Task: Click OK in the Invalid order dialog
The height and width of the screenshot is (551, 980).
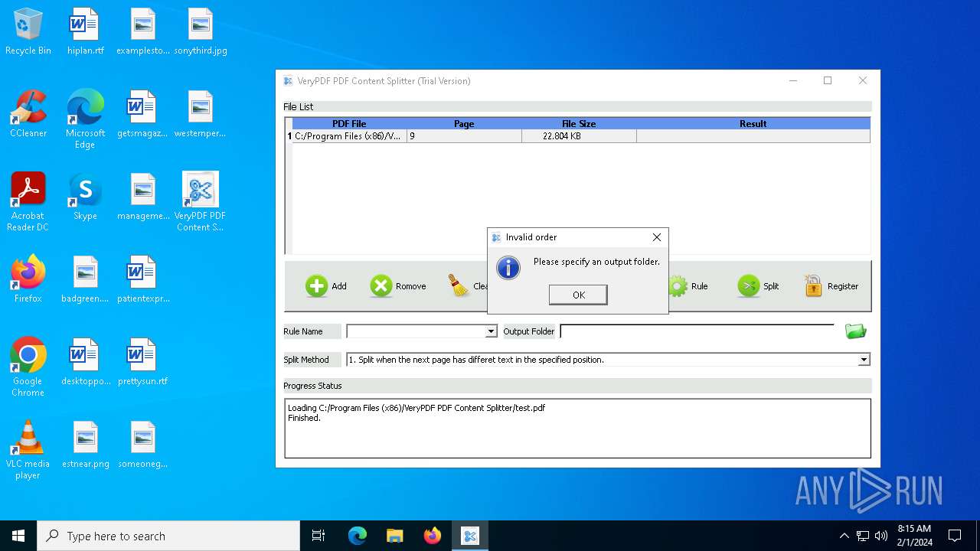Action: point(578,295)
